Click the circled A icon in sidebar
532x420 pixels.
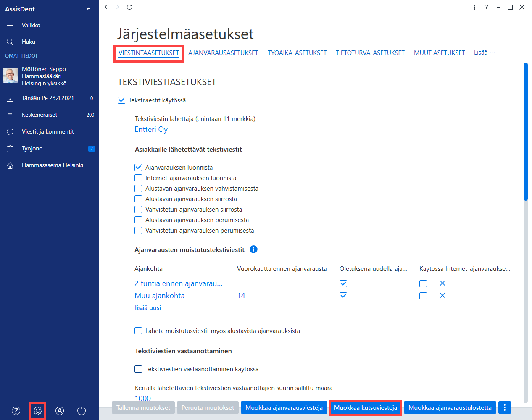click(60, 411)
